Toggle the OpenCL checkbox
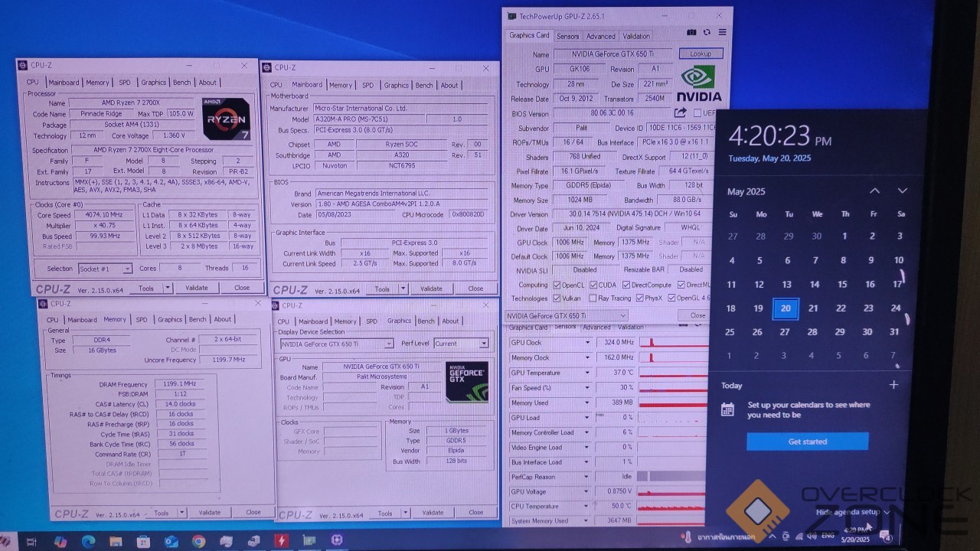 click(x=557, y=285)
